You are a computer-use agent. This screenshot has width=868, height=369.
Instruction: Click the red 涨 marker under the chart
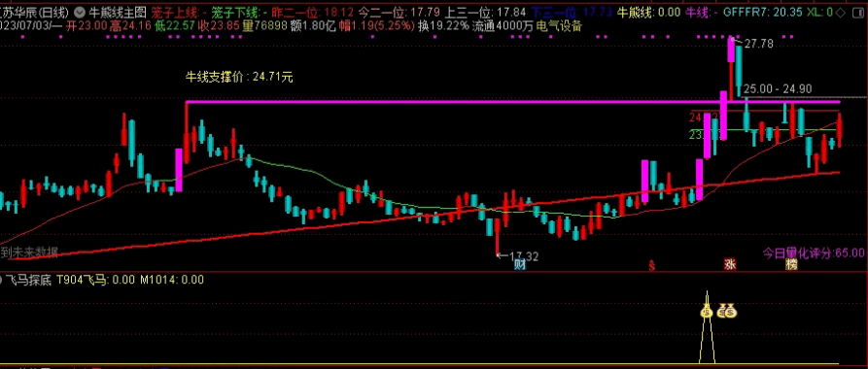point(730,264)
